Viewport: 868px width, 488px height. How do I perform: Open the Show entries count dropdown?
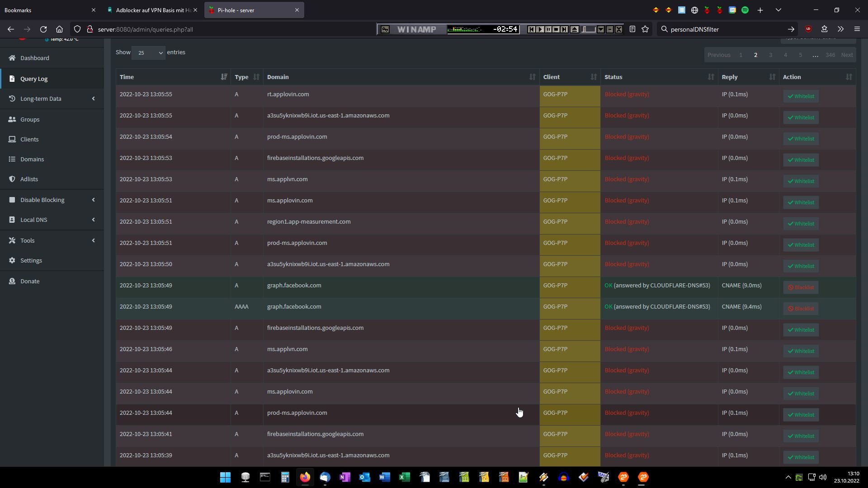point(148,53)
